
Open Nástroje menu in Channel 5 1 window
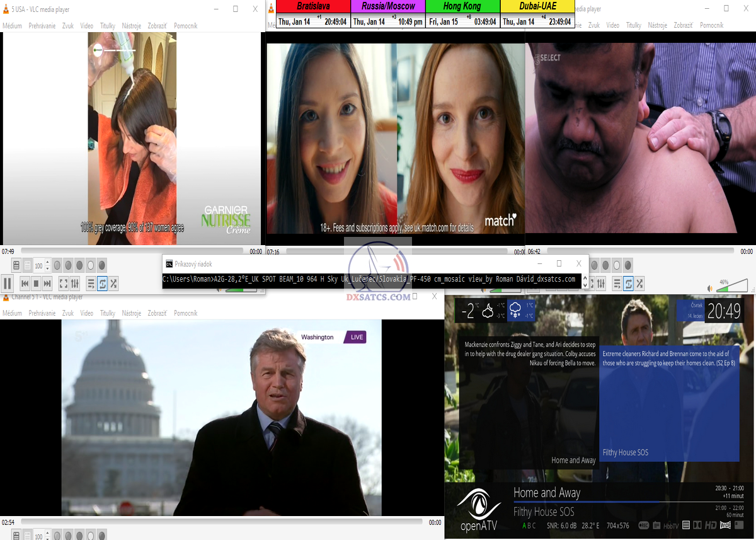coord(131,313)
